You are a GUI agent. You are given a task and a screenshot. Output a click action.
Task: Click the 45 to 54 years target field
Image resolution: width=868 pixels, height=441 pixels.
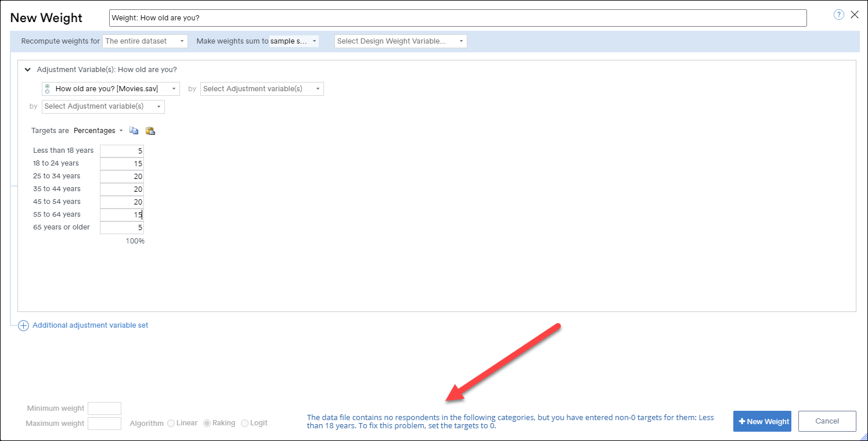[122, 202]
